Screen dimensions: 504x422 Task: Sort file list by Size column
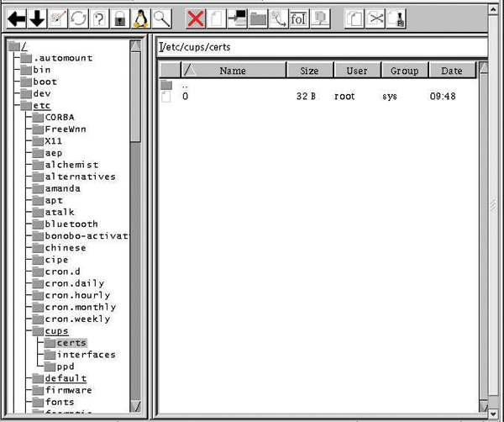[x=309, y=71]
